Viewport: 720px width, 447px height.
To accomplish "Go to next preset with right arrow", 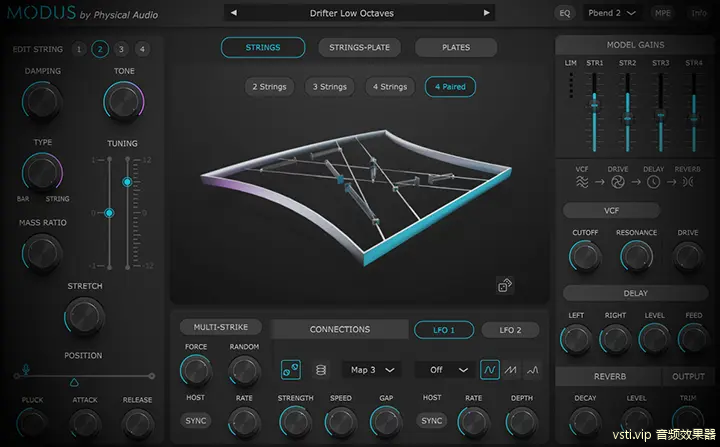I will tap(486, 13).
